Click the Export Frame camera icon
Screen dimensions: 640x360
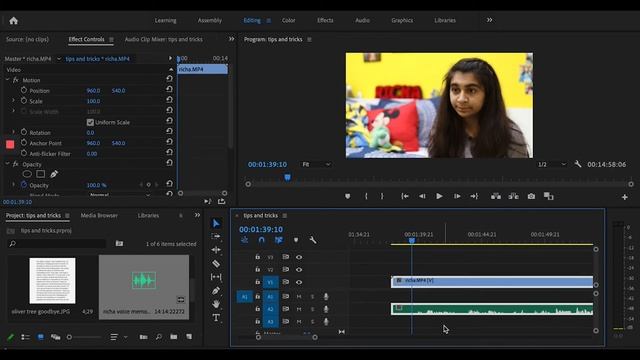pyautogui.click(x=531, y=196)
